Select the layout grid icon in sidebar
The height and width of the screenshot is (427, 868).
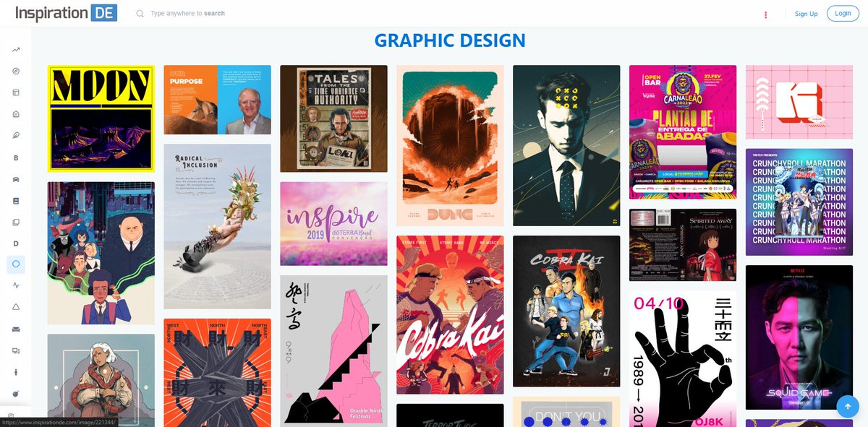pos(16,92)
